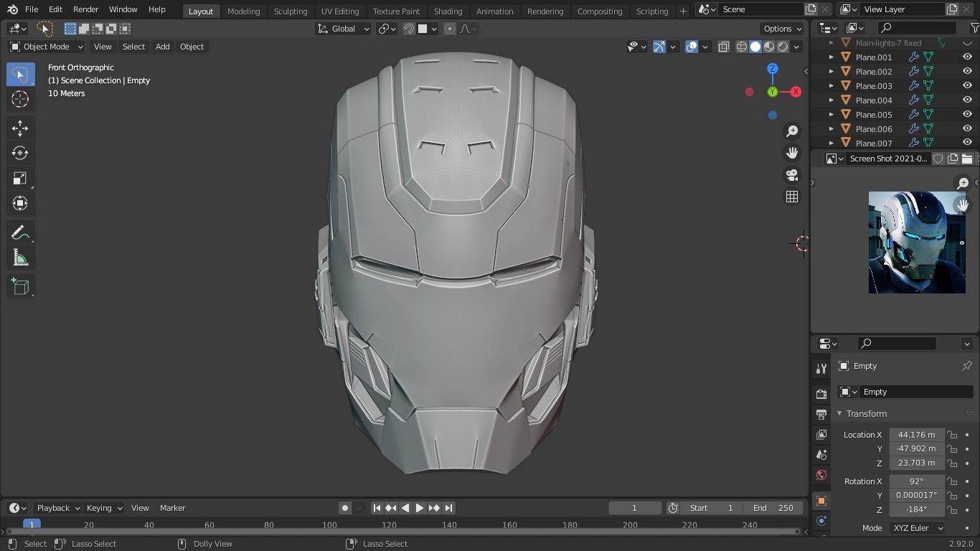This screenshot has height=551, width=980.
Task: Toggle visibility of Plane.006
Action: pyautogui.click(x=967, y=129)
